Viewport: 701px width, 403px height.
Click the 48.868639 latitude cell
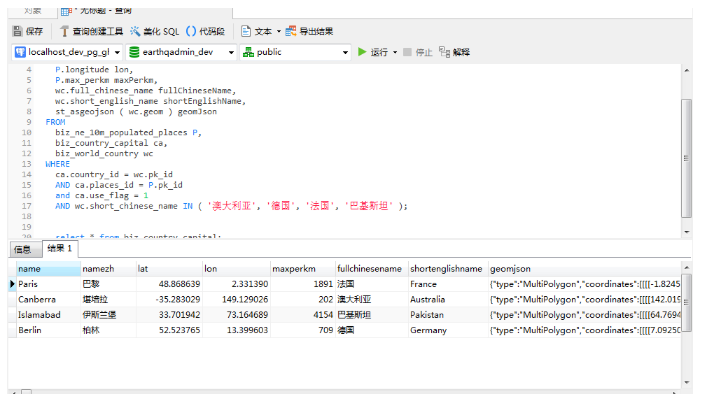(169, 284)
